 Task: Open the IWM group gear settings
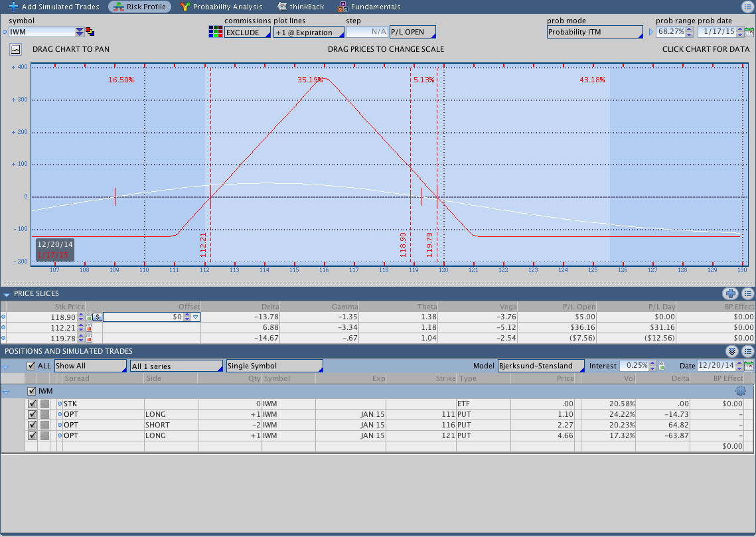741,391
